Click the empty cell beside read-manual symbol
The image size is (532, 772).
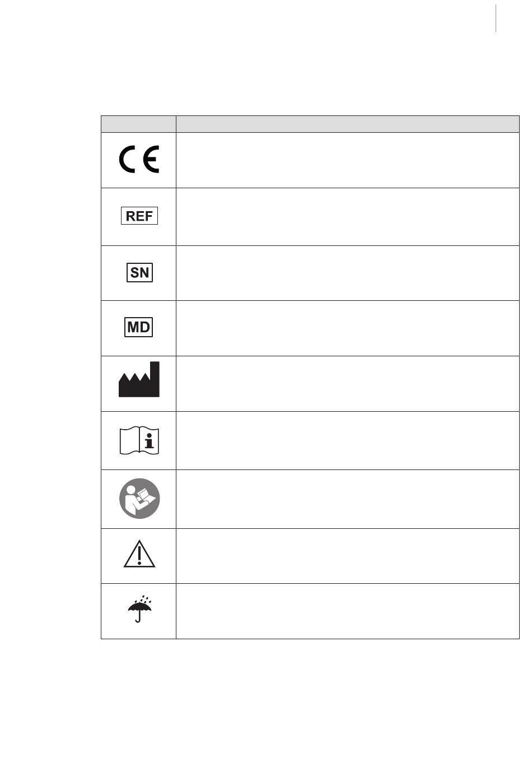(x=348, y=499)
